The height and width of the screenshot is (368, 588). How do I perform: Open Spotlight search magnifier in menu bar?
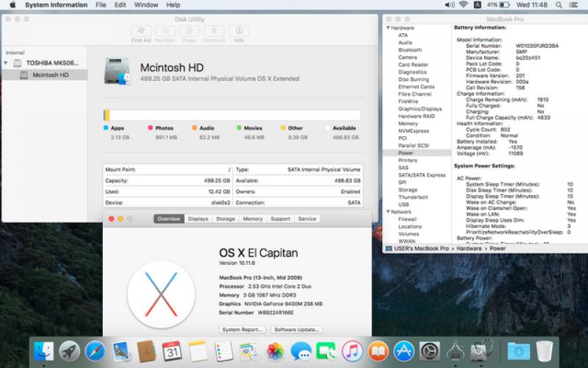pyautogui.click(x=559, y=5)
